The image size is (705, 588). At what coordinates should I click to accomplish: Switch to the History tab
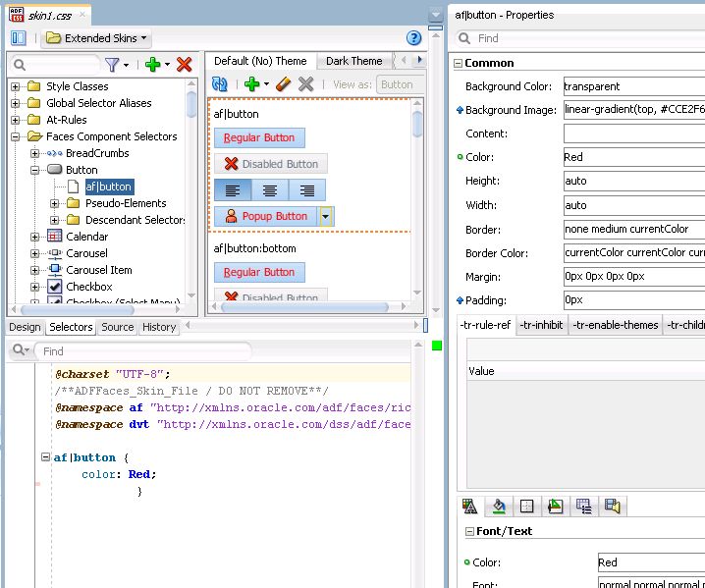159,327
